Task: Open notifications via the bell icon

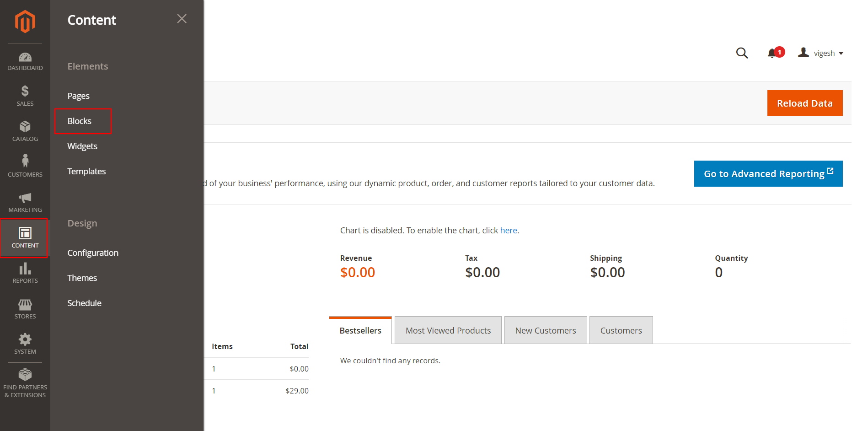Action: click(773, 53)
